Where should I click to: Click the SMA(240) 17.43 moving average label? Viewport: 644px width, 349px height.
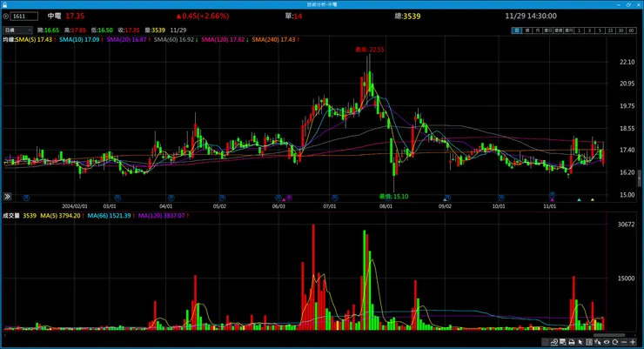273,40
